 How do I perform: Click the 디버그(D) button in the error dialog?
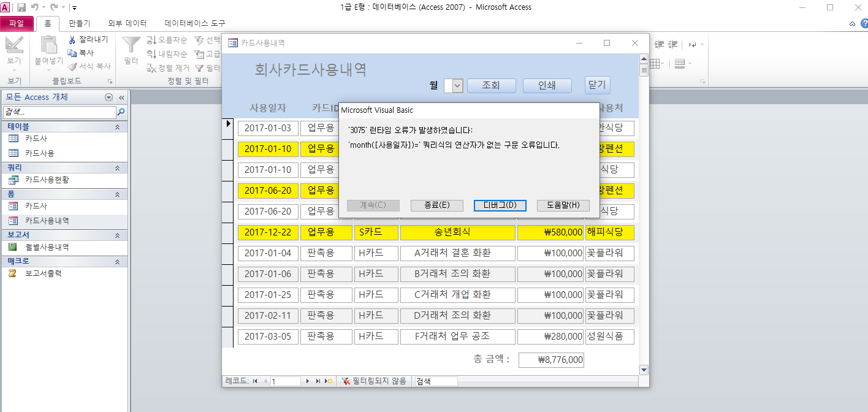tap(500, 205)
